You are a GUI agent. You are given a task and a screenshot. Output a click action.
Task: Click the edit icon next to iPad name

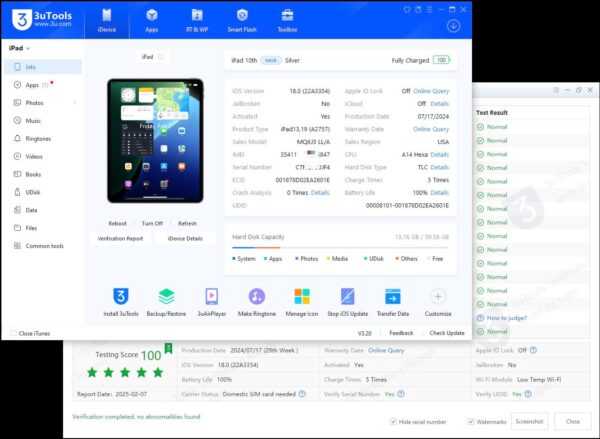(x=161, y=57)
